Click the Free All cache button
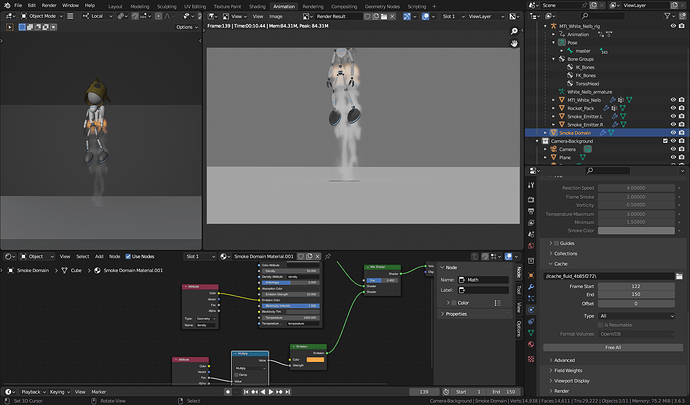The image size is (690, 405). [613, 347]
